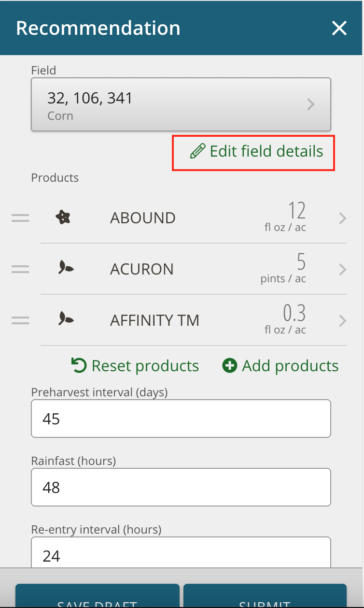Screen dimensions: 364x608
Task: Expand the AFFINITY TM product chevron
Action: pos(343,320)
